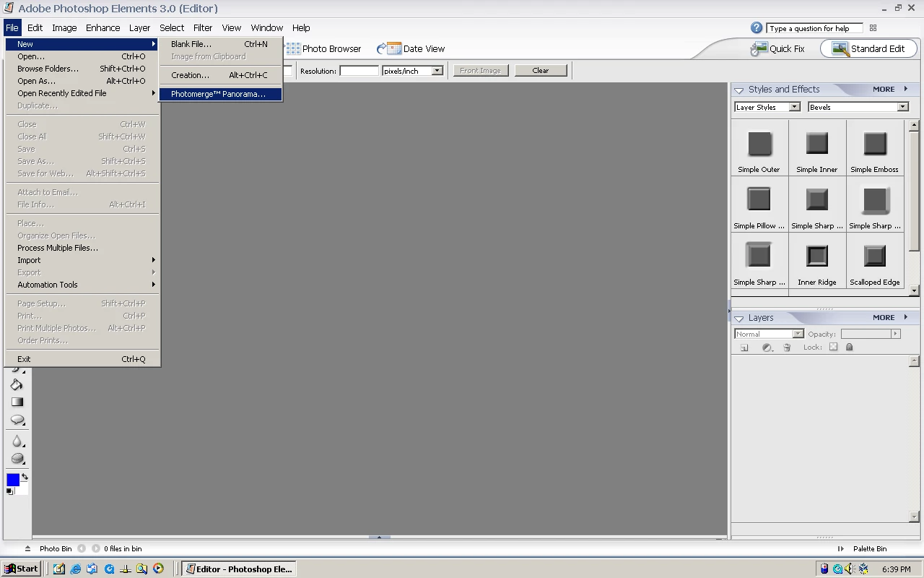The height and width of the screenshot is (578, 924).
Task: Click the help search input field
Action: 814,28
